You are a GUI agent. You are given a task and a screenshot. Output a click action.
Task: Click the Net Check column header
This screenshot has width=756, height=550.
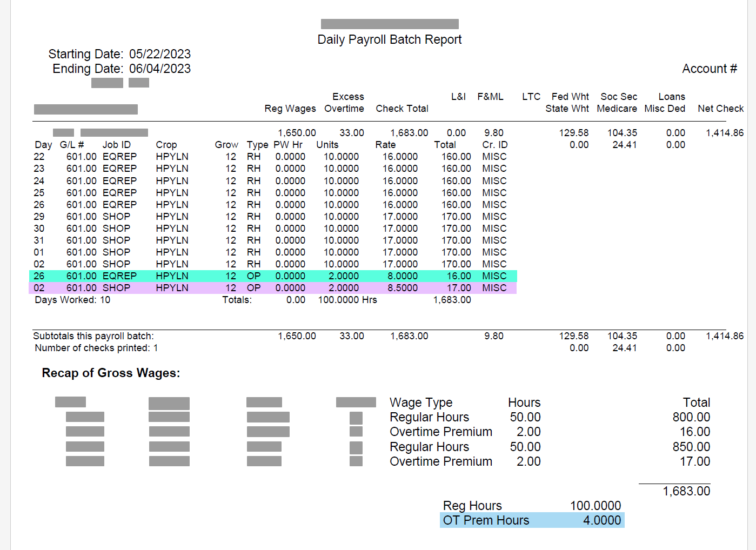[x=720, y=109]
